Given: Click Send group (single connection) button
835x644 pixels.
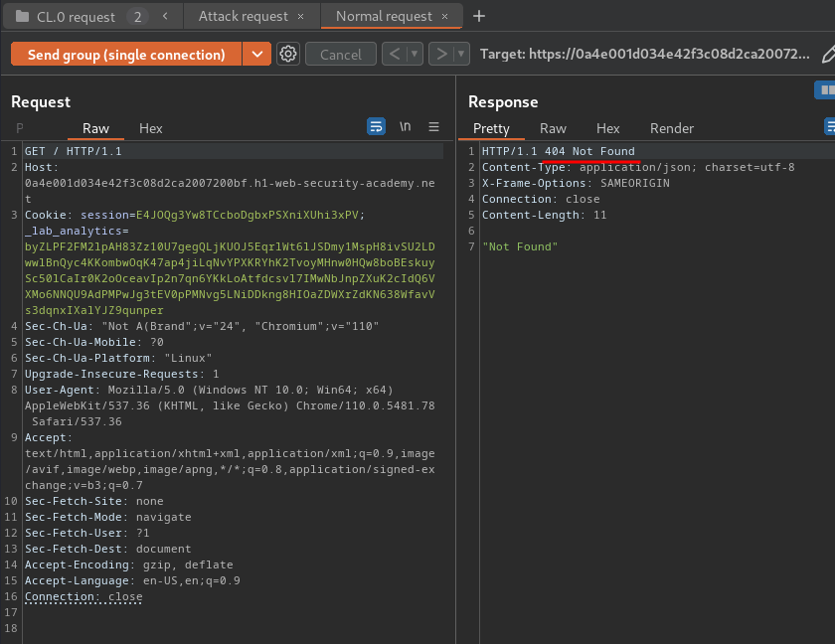Looking at the screenshot, I should (x=126, y=55).
